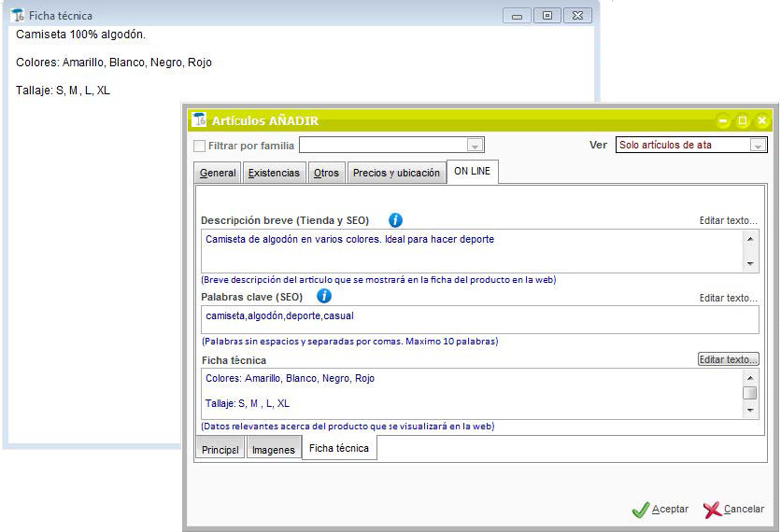Click Editar texto for Descripción breve
The image size is (781, 532).
pos(728,220)
